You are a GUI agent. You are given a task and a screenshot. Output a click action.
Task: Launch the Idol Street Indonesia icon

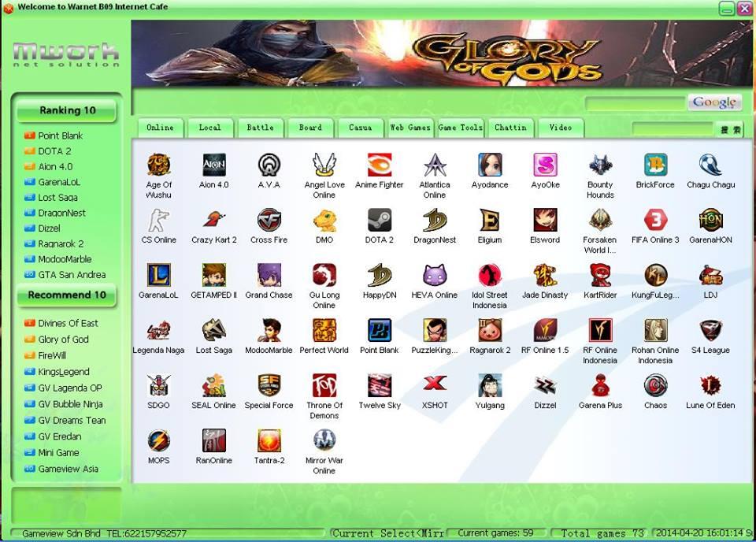[x=490, y=276]
